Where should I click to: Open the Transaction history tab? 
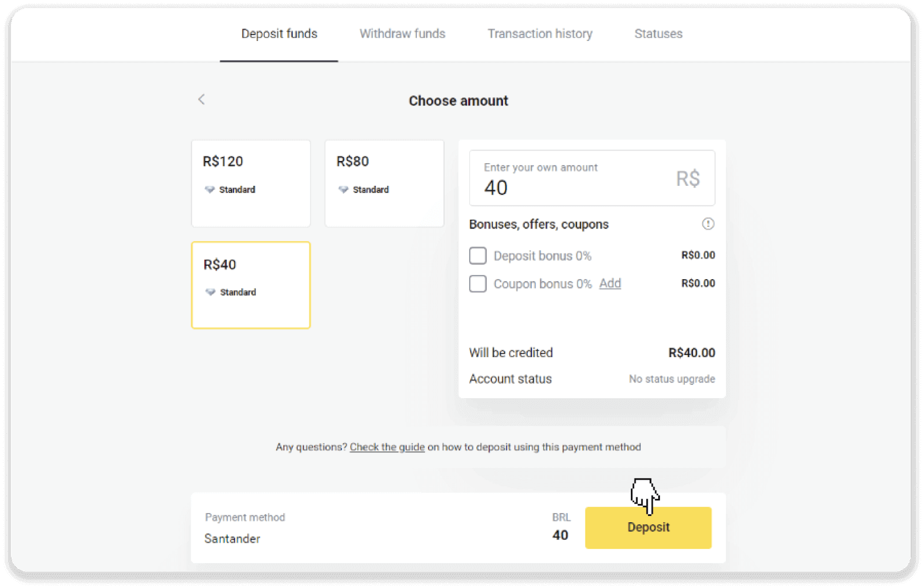click(539, 33)
